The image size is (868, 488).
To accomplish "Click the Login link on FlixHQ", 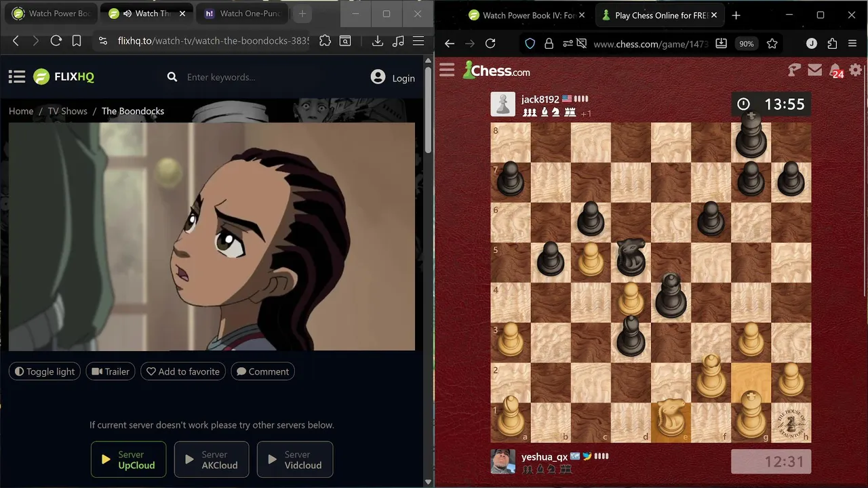I will coord(403,78).
